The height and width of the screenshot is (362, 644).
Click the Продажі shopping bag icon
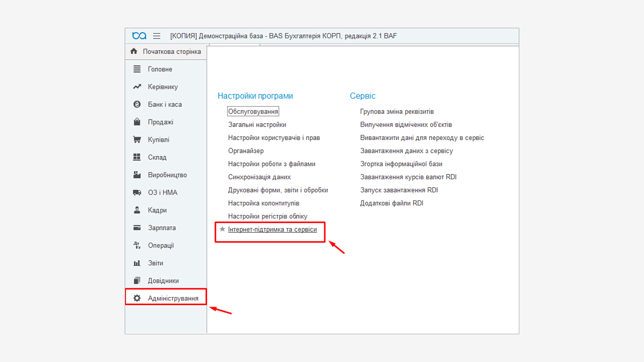coord(137,122)
